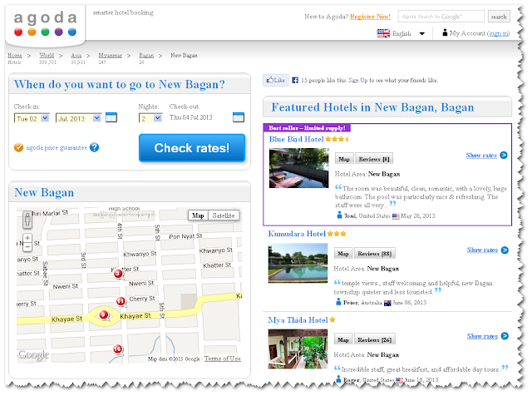The width and height of the screenshot is (532, 396).
Task: Click the Register Now! link
Action: 370,17
